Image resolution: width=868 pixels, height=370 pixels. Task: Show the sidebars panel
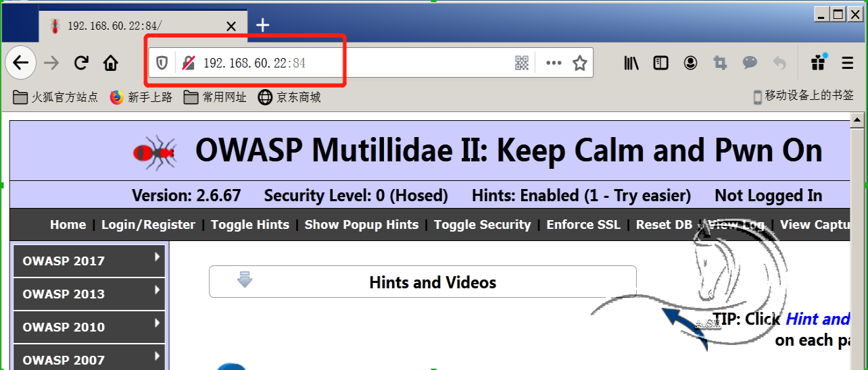(661, 63)
